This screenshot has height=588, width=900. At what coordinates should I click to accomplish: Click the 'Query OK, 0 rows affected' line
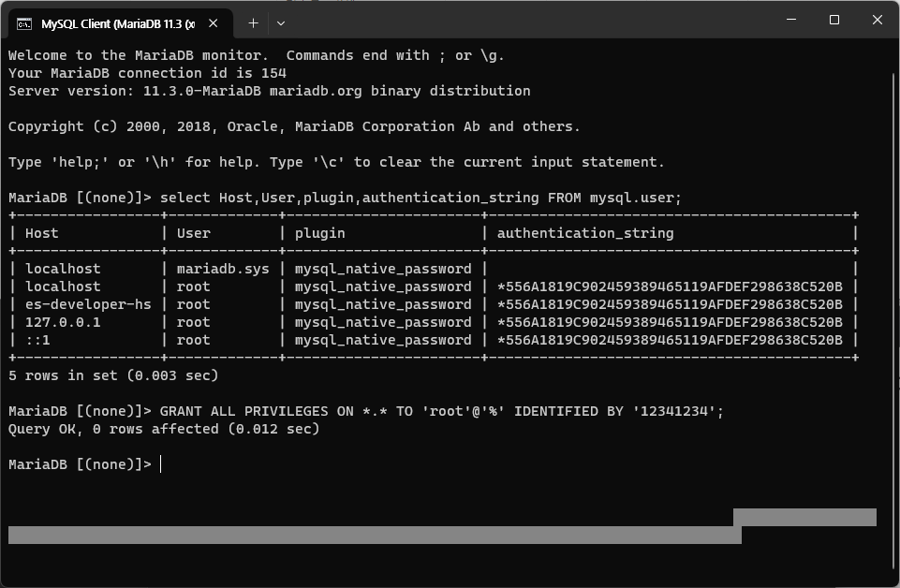coord(164,429)
